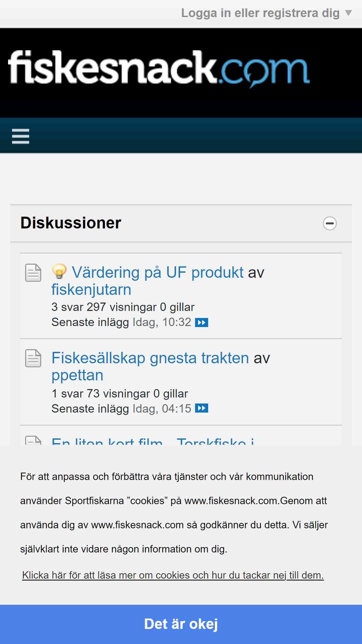Open the thread Värdering på UF produkt
The width and height of the screenshot is (362, 644).
click(158, 272)
